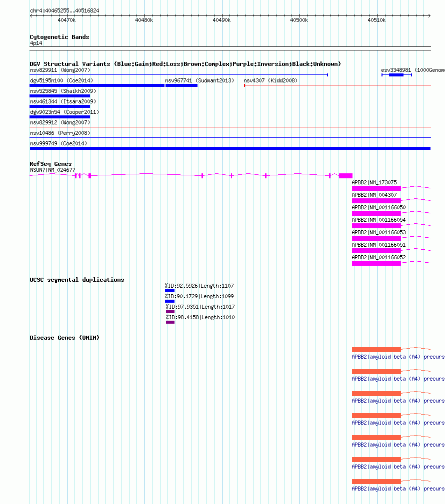Screen dimensions: 445x504
Task: Open variant nsv999749 (Coe2014) label
Action: point(58,143)
